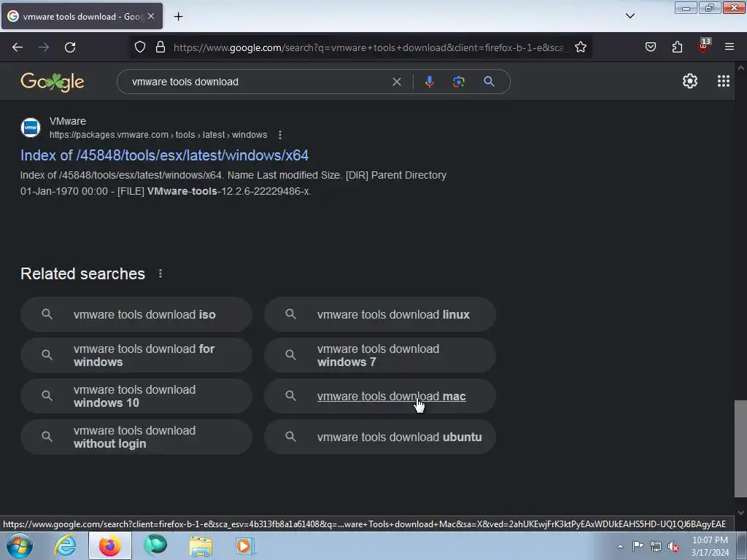Image resolution: width=747 pixels, height=560 pixels.
Task: Go back to the previous page
Action: coord(18,47)
